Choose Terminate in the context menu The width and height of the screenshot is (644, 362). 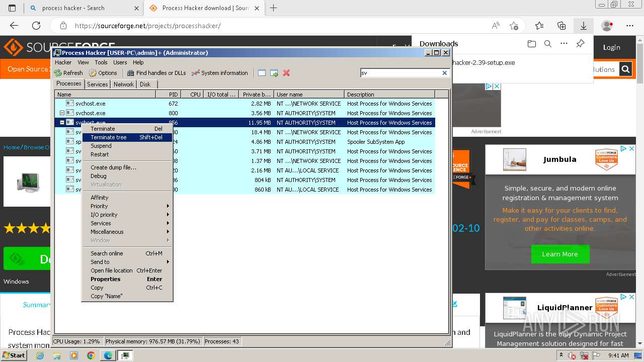pos(127,129)
